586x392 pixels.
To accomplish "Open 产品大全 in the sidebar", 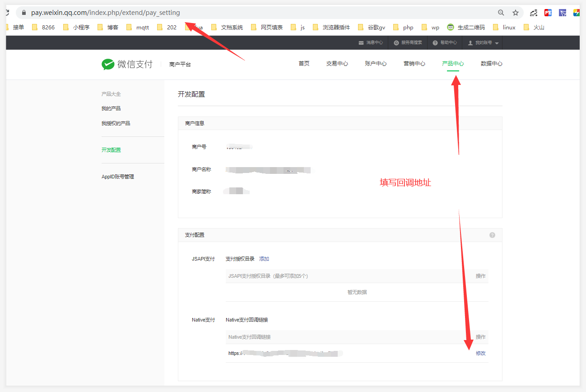I will (111, 94).
